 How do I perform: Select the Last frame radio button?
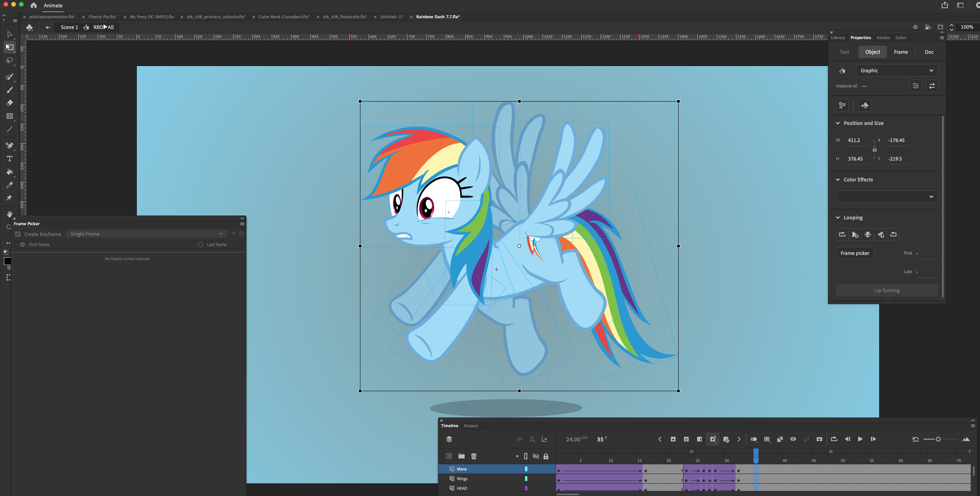coord(200,245)
